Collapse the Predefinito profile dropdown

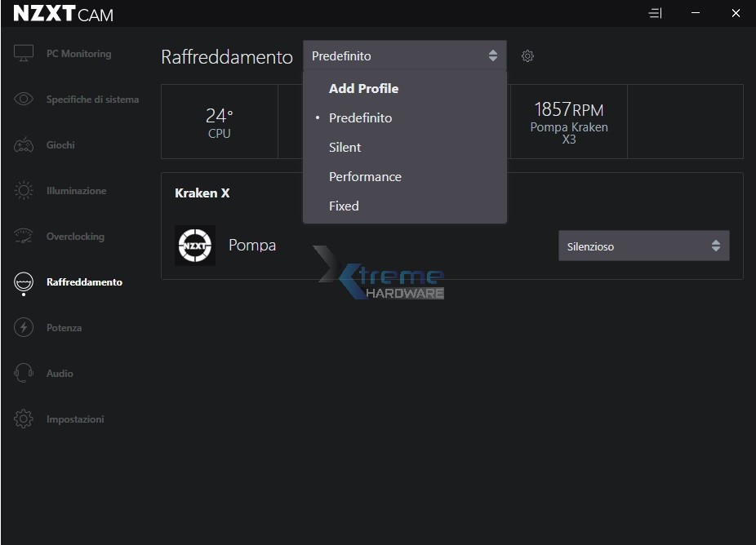pos(404,56)
